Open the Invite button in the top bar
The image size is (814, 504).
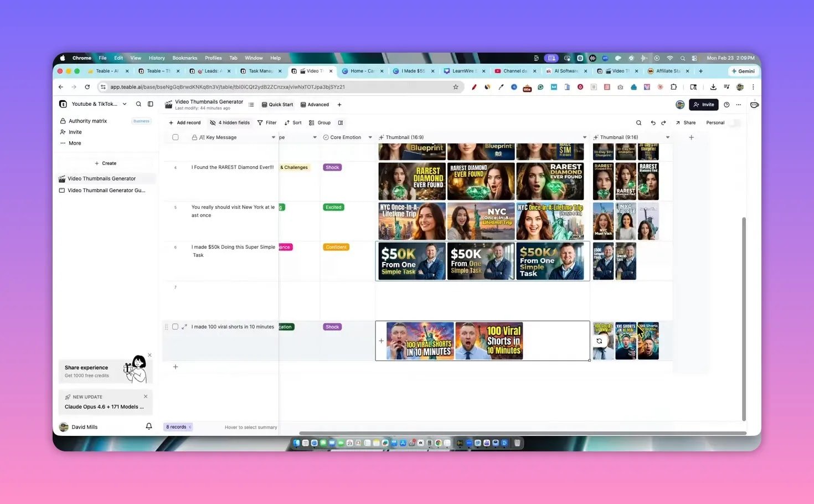pos(703,104)
